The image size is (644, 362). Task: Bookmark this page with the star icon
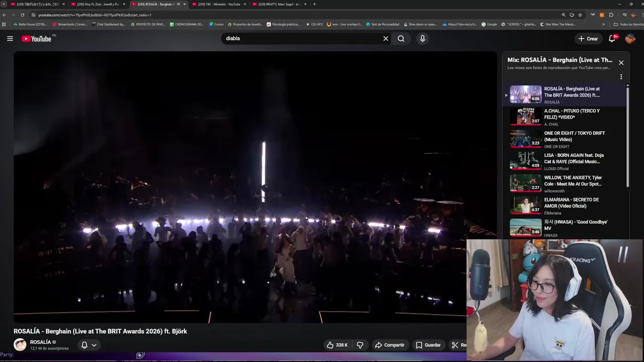pyautogui.click(x=580, y=15)
